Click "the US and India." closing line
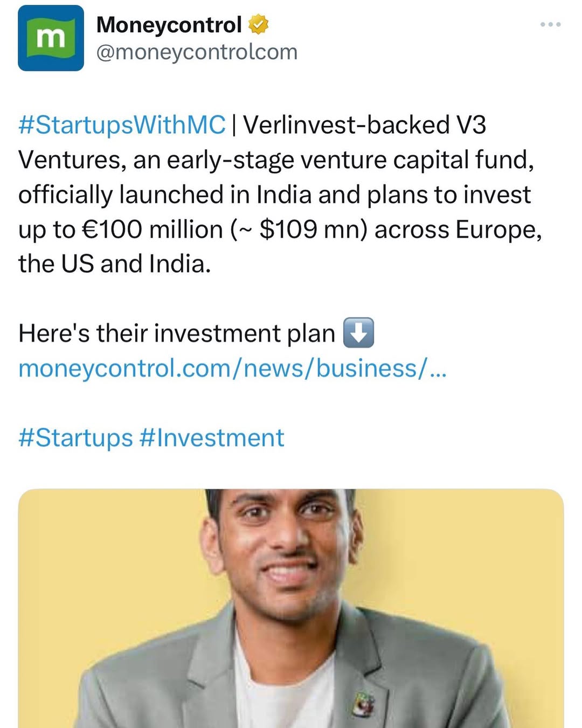The width and height of the screenshot is (582, 728). [x=114, y=264]
